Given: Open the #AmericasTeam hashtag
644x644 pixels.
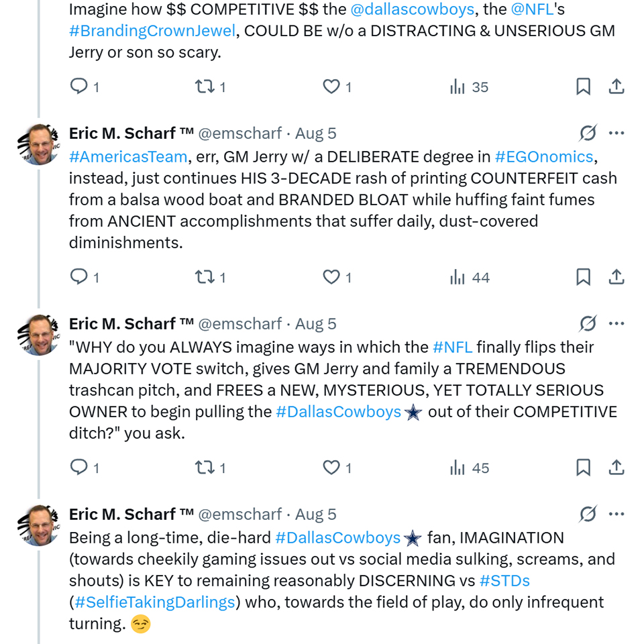Looking at the screenshot, I should click(128, 157).
